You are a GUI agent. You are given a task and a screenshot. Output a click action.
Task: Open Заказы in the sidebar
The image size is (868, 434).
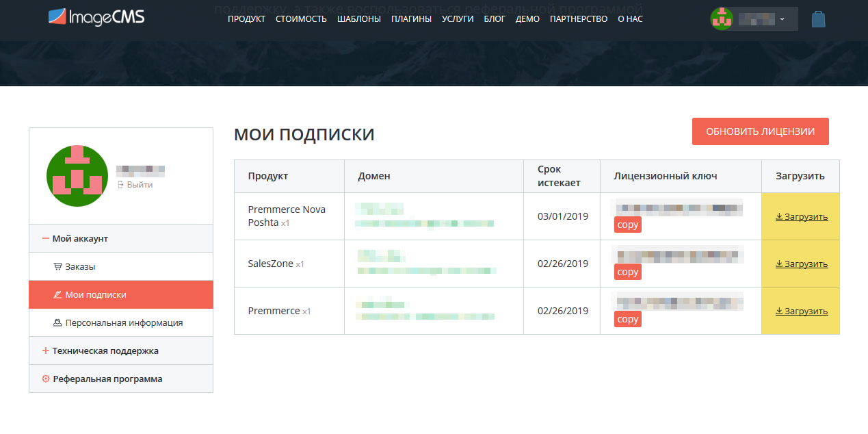pos(121,266)
